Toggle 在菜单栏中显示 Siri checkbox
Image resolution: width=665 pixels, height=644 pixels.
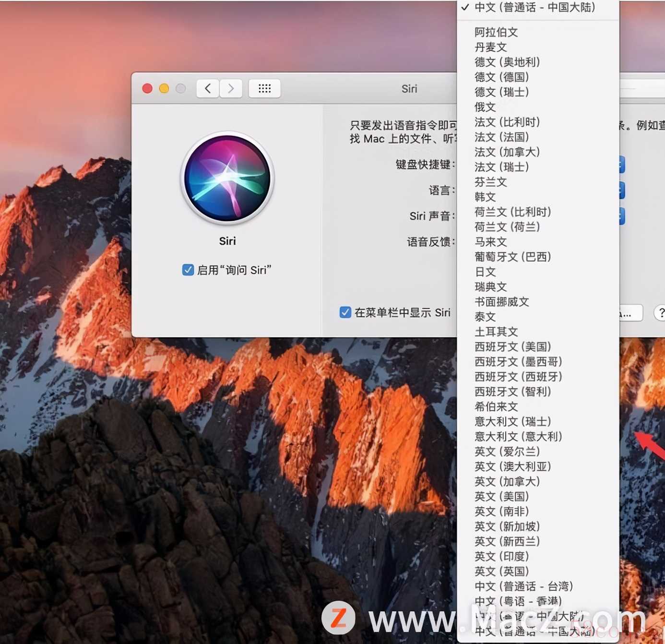click(345, 312)
